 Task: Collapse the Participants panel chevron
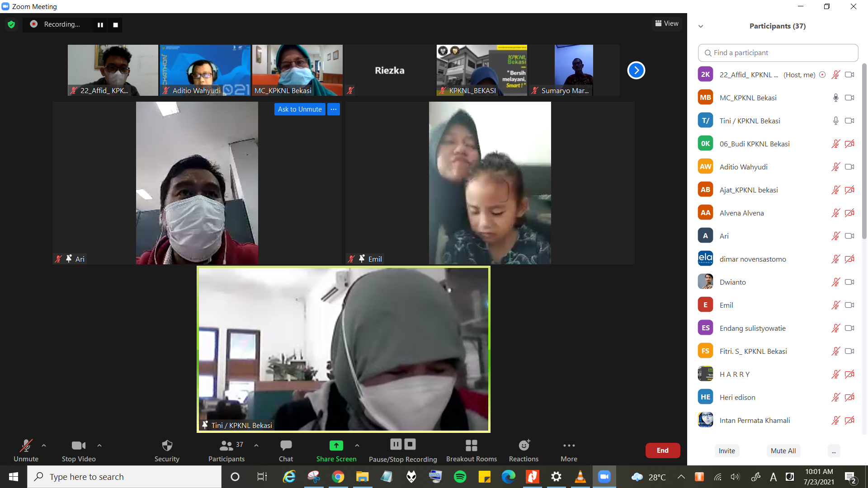pos(701,26)
